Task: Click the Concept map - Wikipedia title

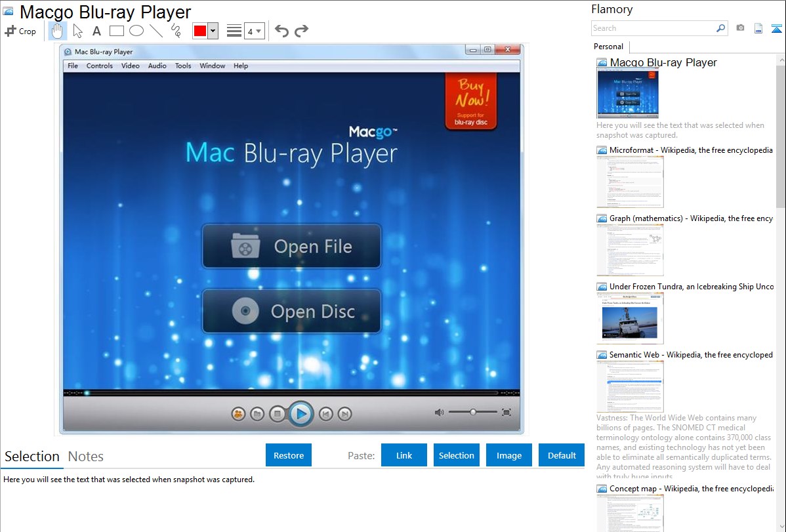Action: pyautogui.click(x=692, y=489)
